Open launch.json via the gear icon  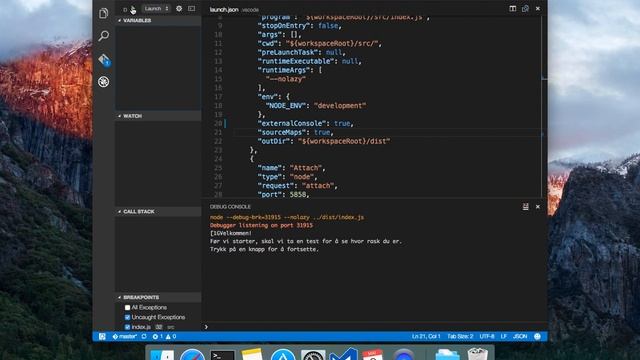[179, 9]
